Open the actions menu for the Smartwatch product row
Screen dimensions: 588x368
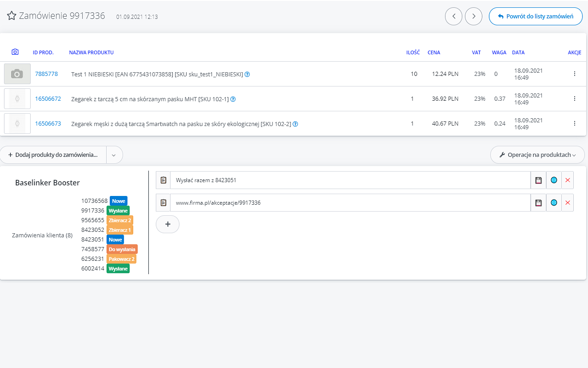point(574,123)
